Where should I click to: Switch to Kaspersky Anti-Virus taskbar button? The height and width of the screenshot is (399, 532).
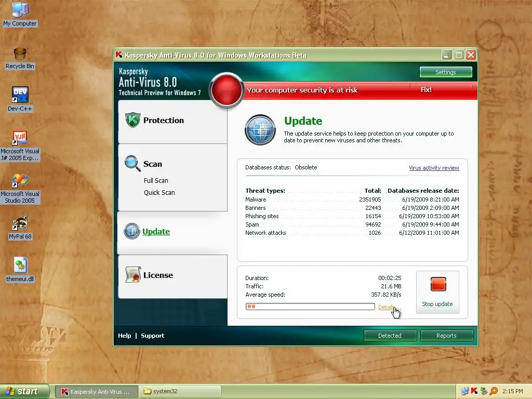[96, 391]
